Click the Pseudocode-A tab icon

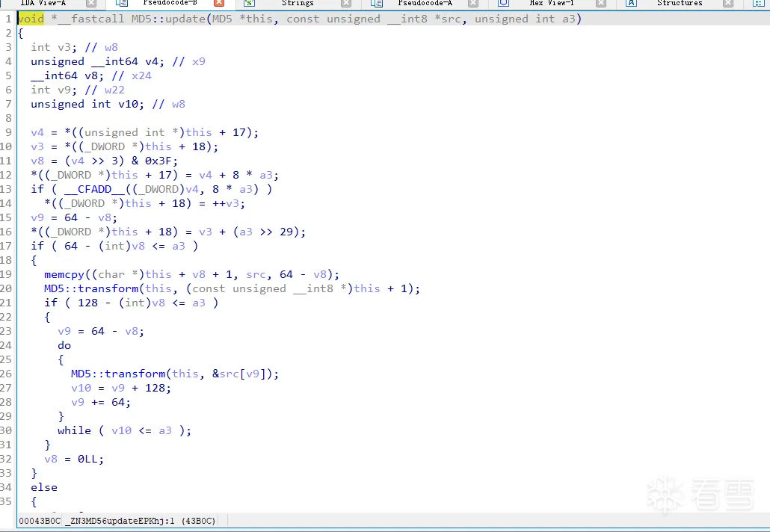pos(377,3)
